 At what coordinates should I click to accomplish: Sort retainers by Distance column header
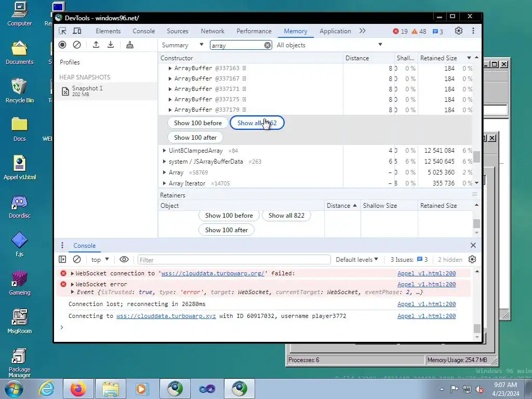point(342,206)
